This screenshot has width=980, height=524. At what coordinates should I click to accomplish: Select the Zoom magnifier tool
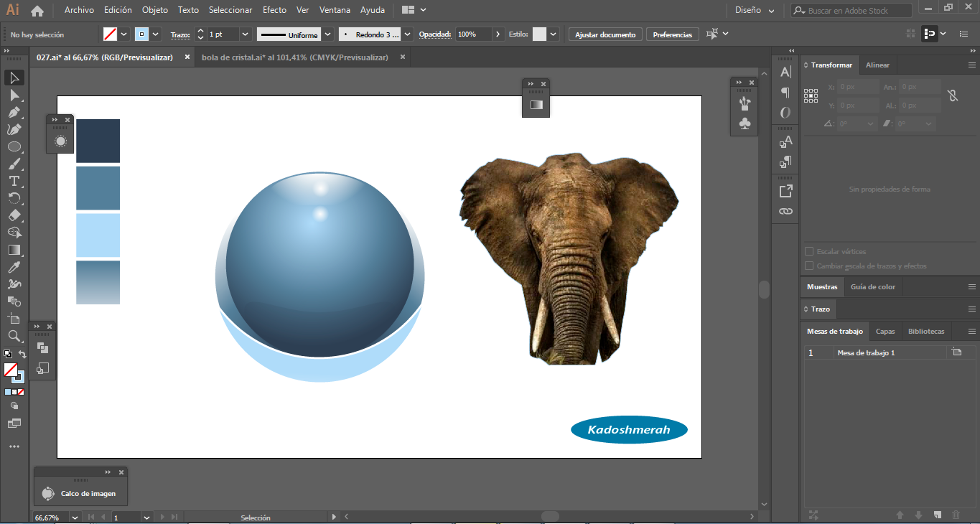(14, 336)
